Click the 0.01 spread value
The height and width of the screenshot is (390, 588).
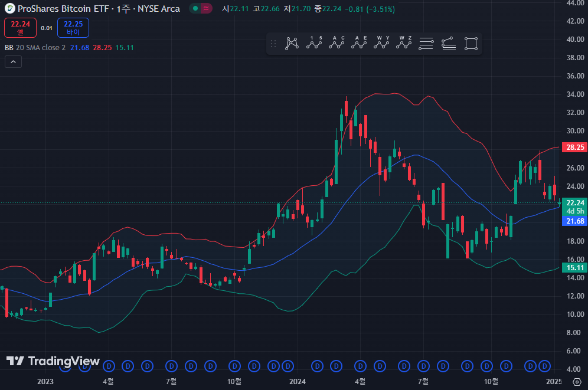47,28
